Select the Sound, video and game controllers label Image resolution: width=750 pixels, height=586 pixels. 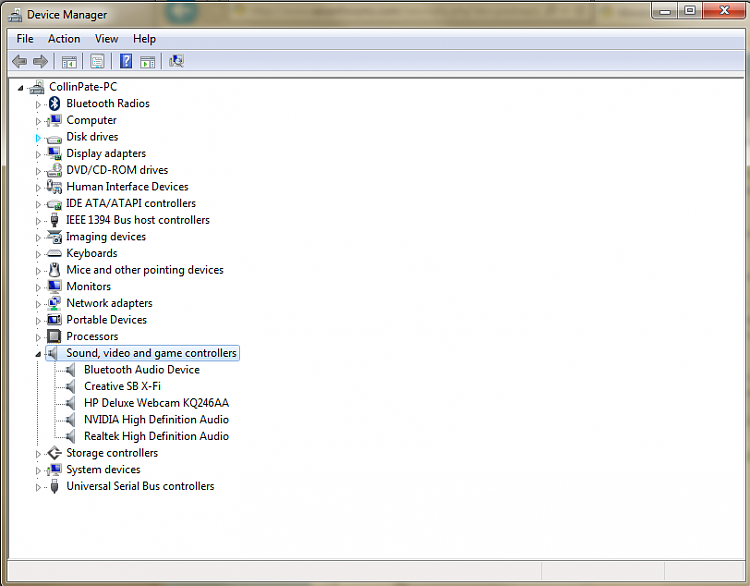point(151,353)
